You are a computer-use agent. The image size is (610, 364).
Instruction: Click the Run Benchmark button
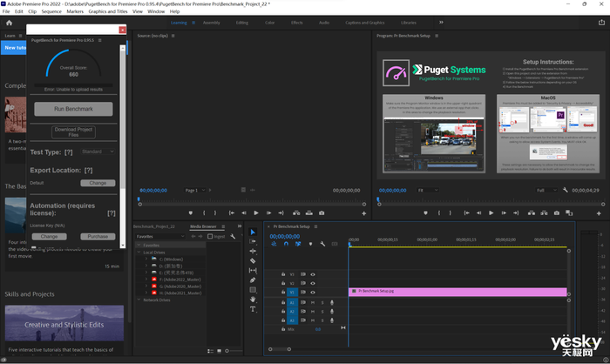(x=73, y=109)
